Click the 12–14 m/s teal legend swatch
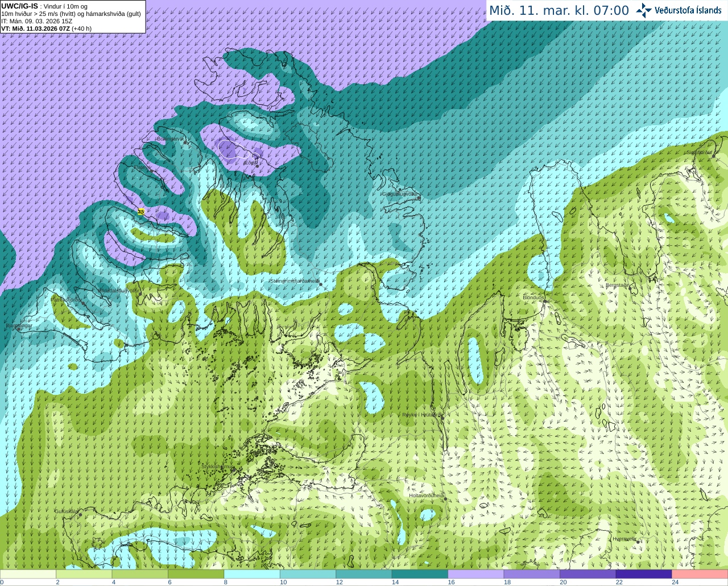This screenshot has width=728, height=586. (x=364, y=574)
